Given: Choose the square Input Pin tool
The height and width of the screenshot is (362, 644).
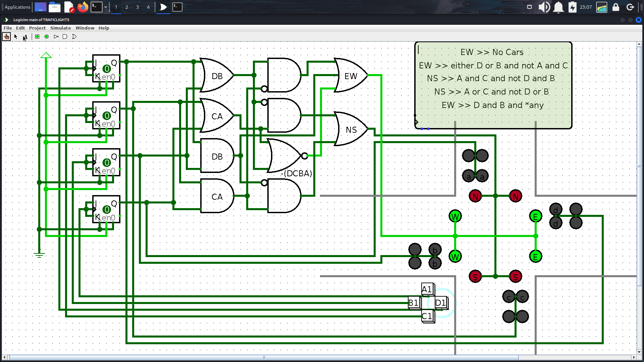Looking at the screenshot, I should [37, 37].
